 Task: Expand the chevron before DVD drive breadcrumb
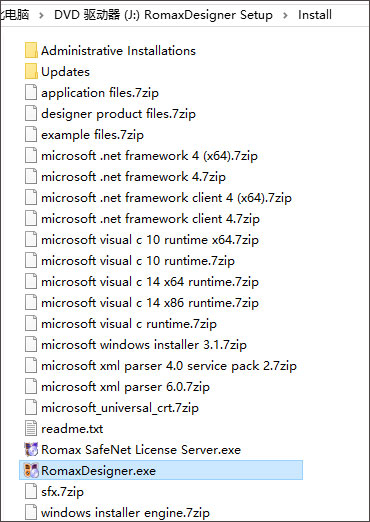(x=41, y=15)
